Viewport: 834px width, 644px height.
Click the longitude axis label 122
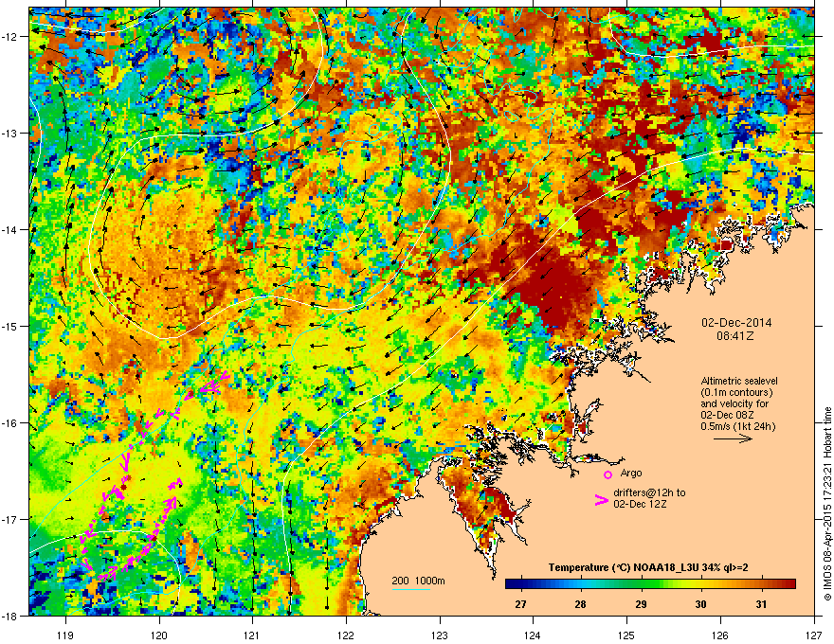click(346, 635)
